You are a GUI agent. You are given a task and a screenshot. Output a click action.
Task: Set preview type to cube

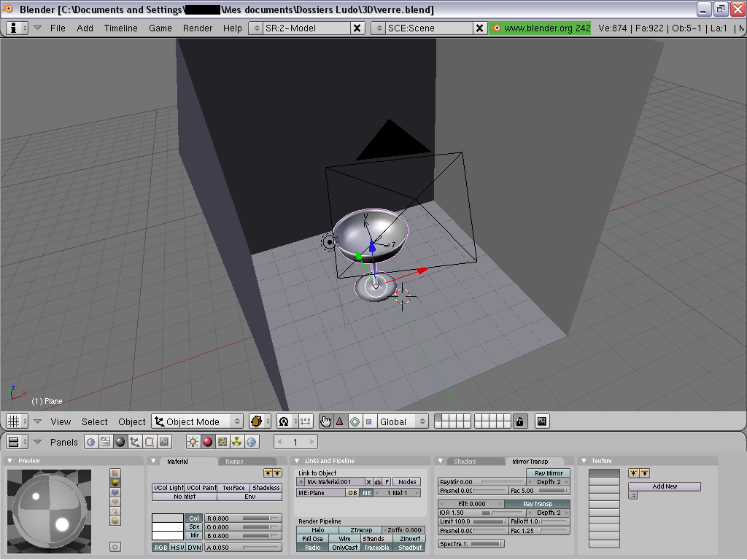tap(115, 492)
